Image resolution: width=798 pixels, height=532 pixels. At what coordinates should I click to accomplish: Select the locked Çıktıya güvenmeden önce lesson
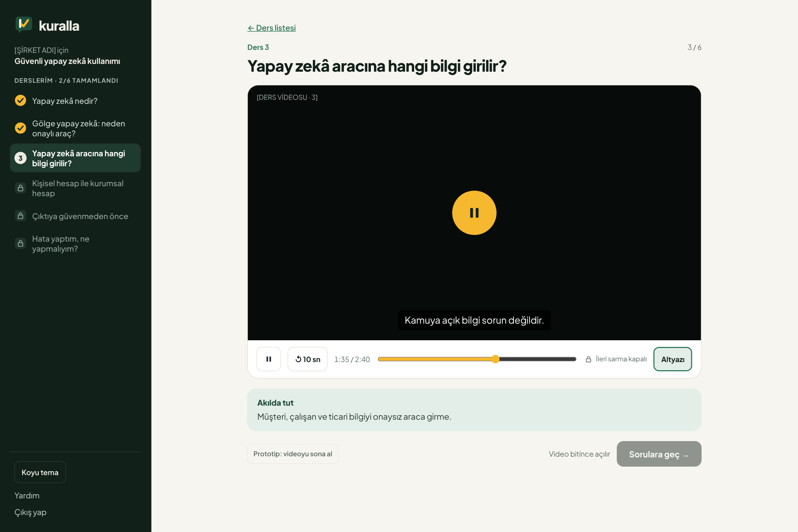point(75,216)
